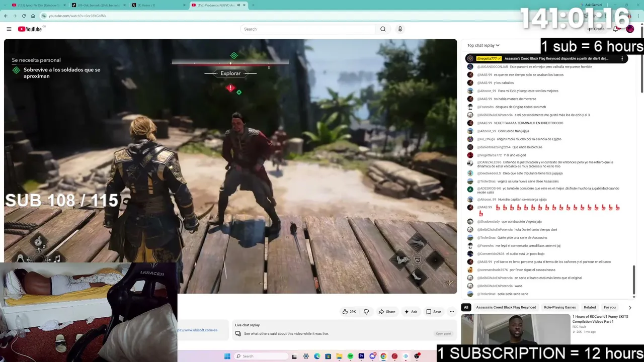The width and height of the screenshot is (644, 362).
Task: Show more chips with right arrow
Action: (x=630, y=307)
